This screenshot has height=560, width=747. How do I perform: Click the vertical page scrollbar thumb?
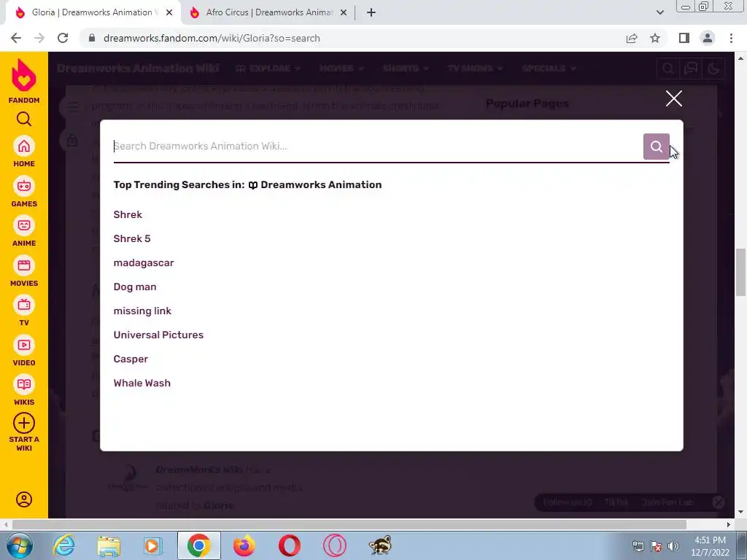click(740, 272)
